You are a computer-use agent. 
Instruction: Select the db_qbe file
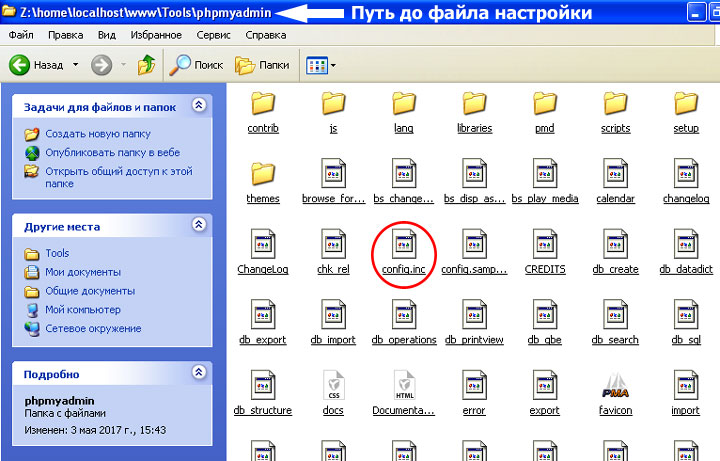coord(545,323)
